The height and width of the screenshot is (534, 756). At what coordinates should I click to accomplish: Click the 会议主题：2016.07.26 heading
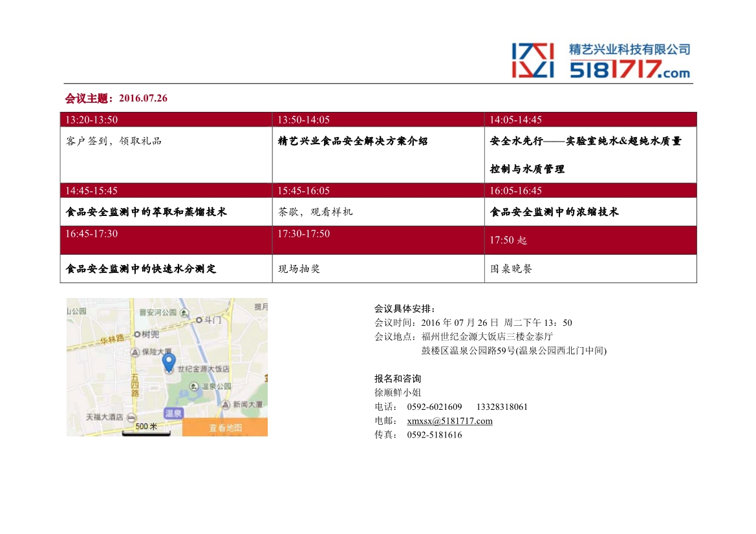pyautogui.click(x=116, y=98)
